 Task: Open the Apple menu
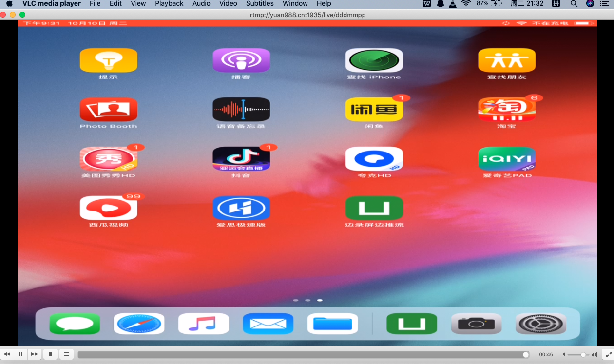[x=9, y=3]
